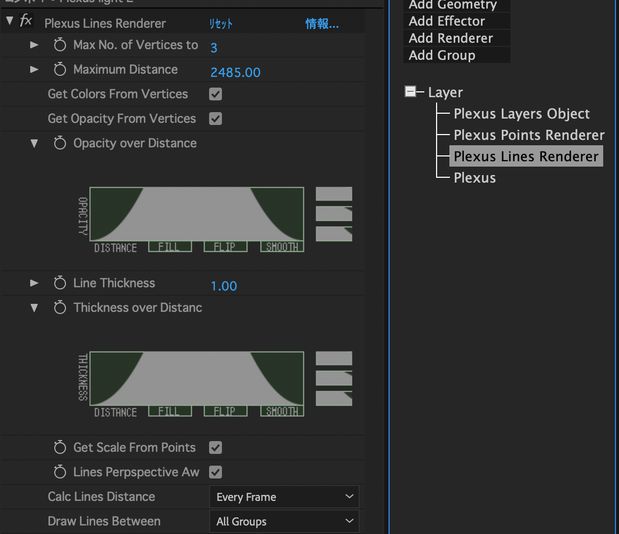
Task: Click inside the opacity over distance curve
Action: (197, 214)
